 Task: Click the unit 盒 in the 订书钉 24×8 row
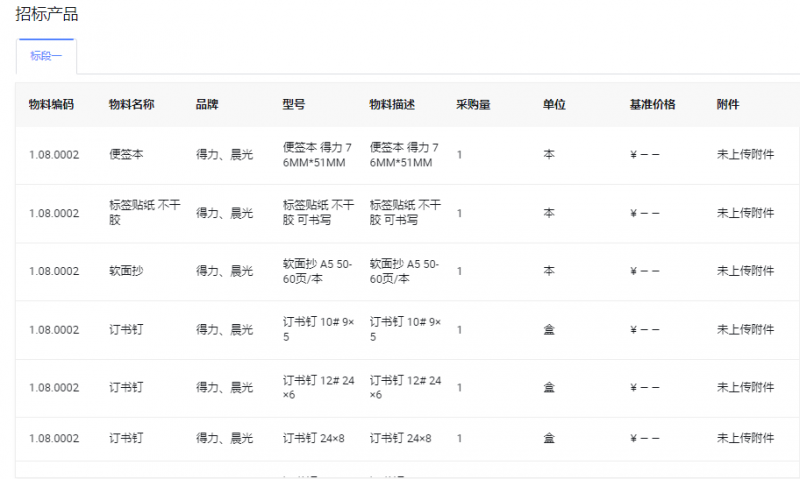point(549,438)
